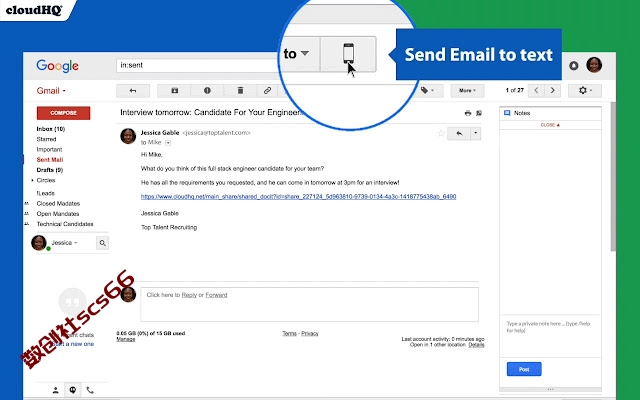This screenshot has width=640, height=400.
Task: Click the private note text field
Action: [x=550, y=336]
